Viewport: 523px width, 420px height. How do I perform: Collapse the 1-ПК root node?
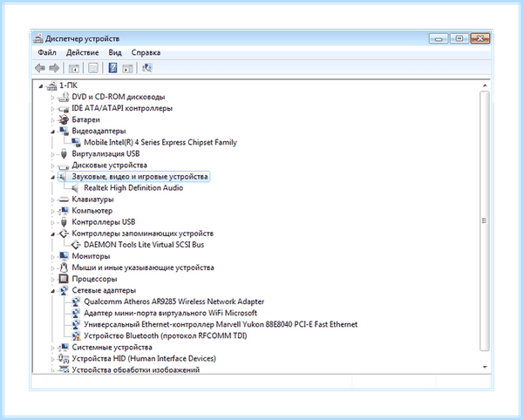click(41, 86)
